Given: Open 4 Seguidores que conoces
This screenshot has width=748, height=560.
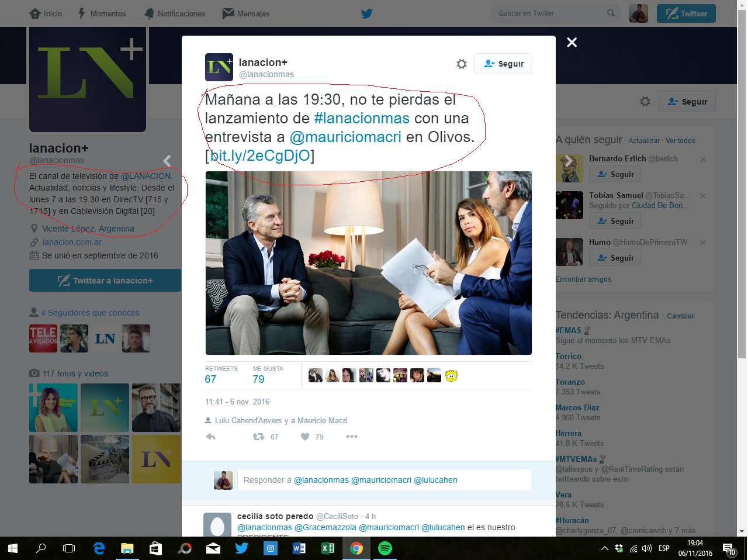Looking at the screenshot, I should 90,313.
